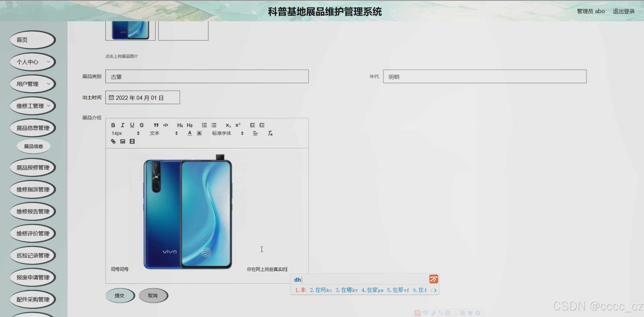644x317 pixels.
Task: Open the 展品报修管理 sidebar menu
Action: click(x=33, y=167)
